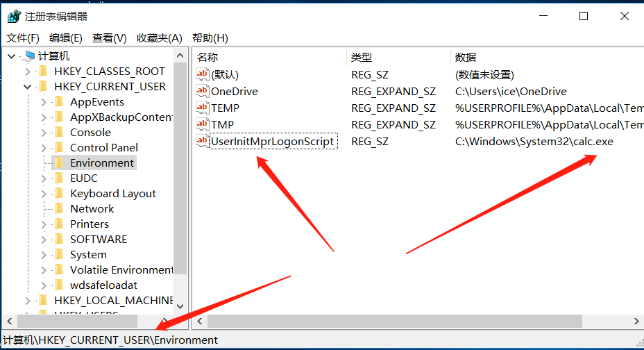The image size is (644, 350).
Task: Click the System folder icon
Action: (59, 254)
